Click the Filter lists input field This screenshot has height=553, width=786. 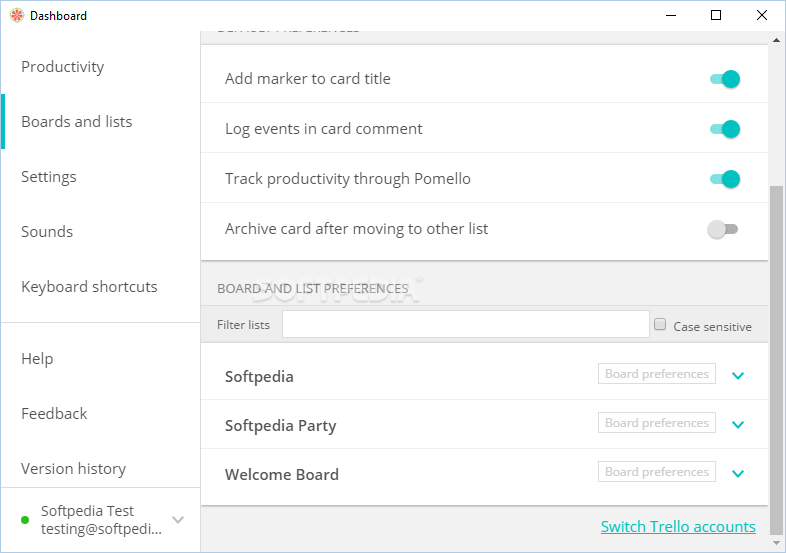point(466,324)
